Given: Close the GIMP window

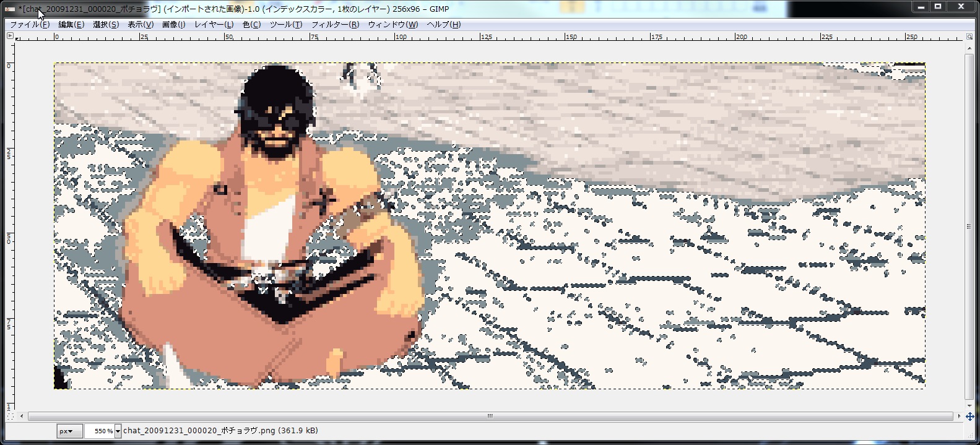Looking at the screenshot, I should coord(961,7).
